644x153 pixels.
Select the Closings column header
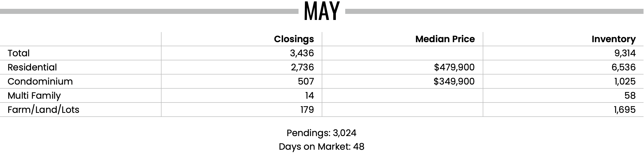tap(294, 39)
